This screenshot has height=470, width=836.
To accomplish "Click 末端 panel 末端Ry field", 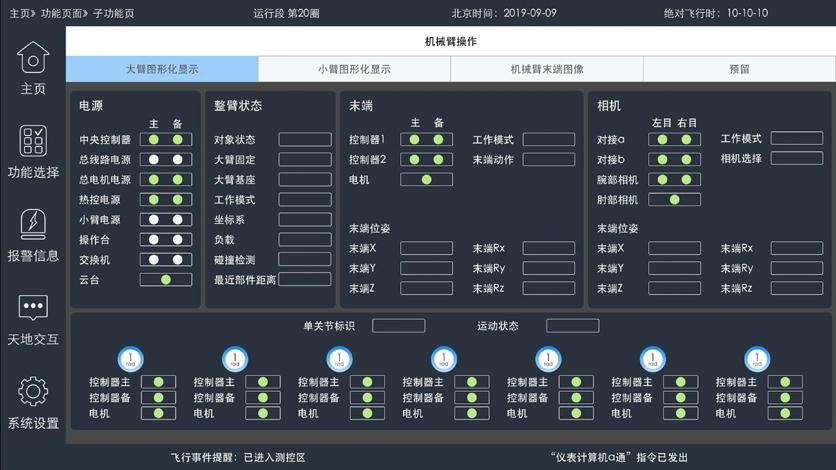I will click(x=549, y=268).
